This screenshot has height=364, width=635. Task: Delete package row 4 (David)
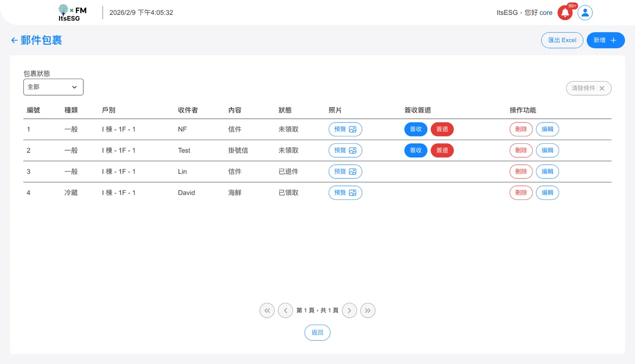[521, 192]
